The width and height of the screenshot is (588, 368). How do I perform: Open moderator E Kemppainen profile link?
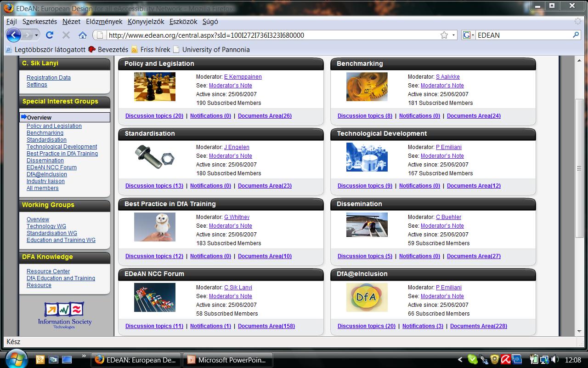tap(243, 77)
